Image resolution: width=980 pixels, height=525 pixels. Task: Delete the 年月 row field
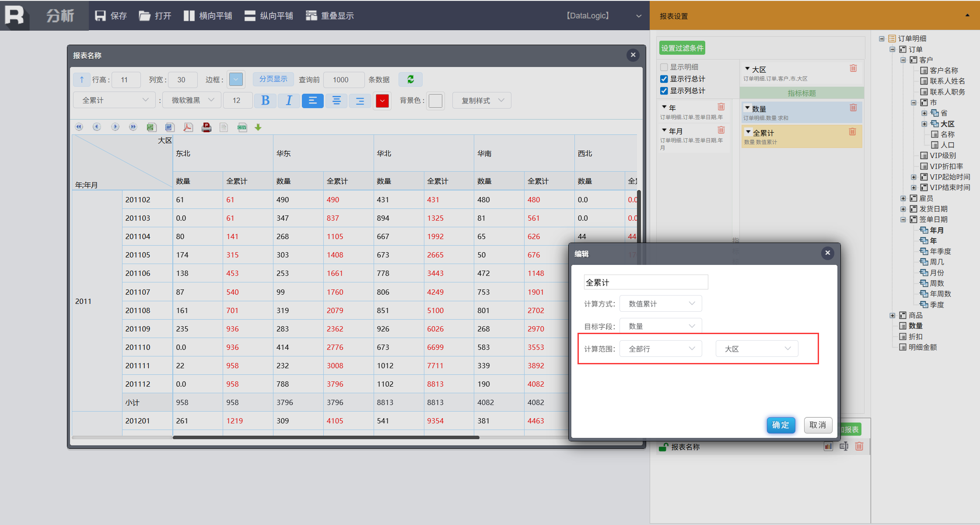[x=721, y=130]
